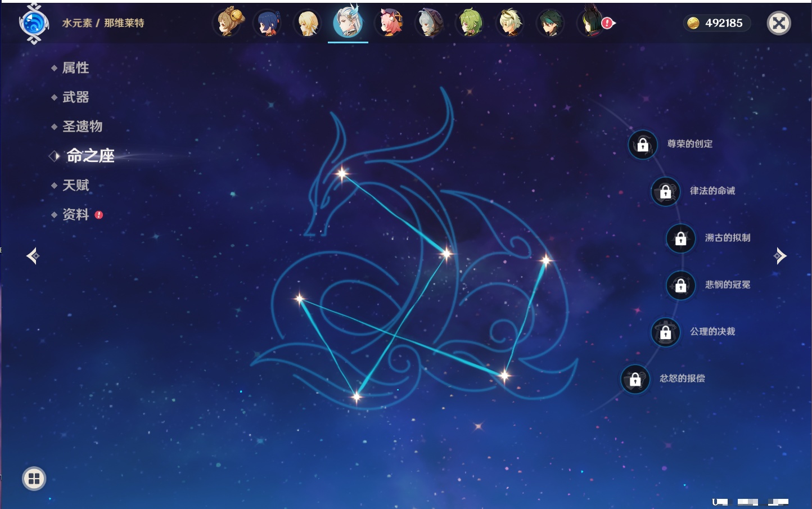The image size is (812, 509).
Task: Select the green-haired character portrait
Action: [x=470, y=23]
